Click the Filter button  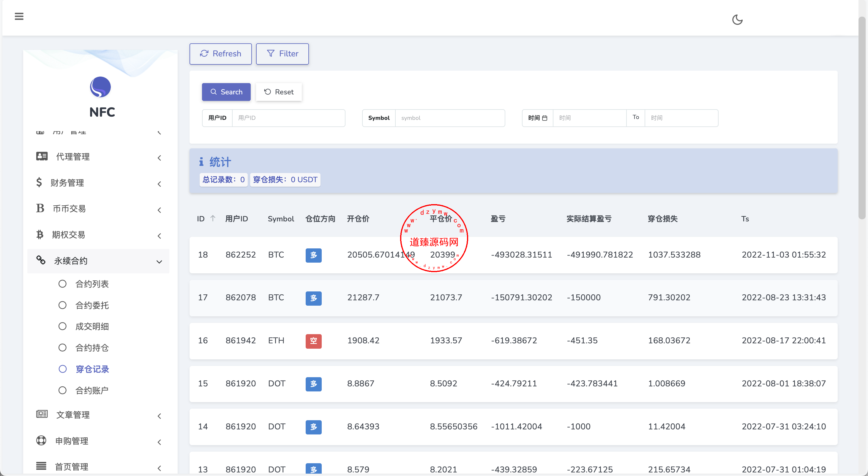pyautogui.click(x=282, y=53)
